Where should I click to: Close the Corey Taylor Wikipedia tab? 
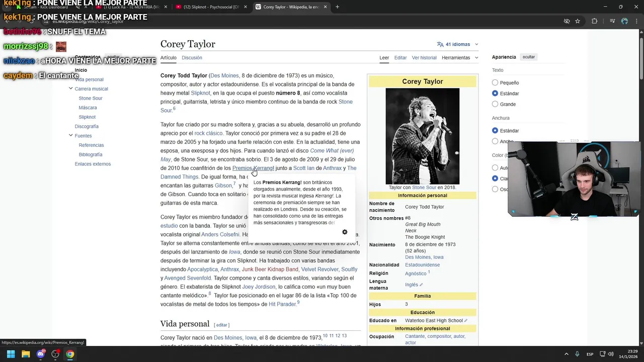[x=326, y=7]
